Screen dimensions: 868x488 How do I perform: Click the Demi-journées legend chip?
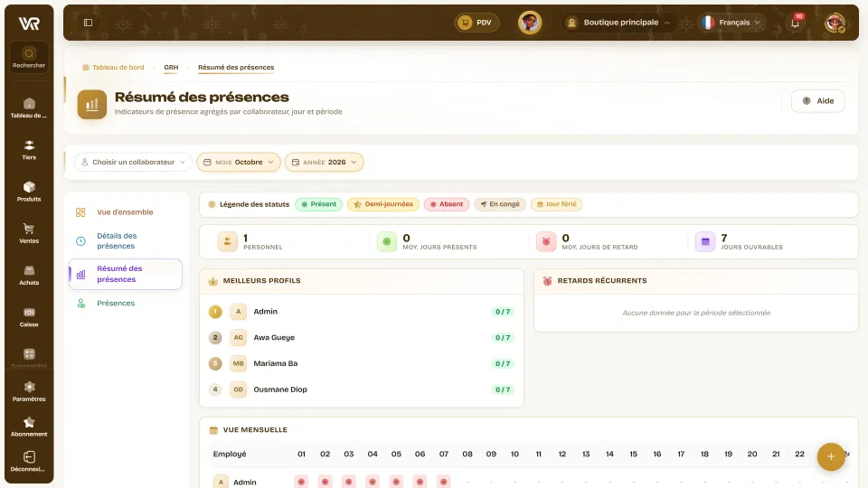[383, 204]
